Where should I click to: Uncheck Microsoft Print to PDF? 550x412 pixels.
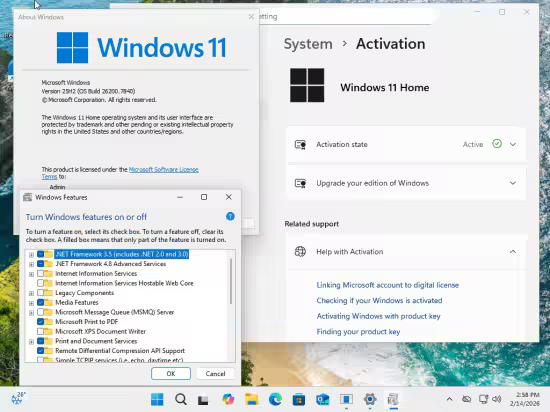40,322
